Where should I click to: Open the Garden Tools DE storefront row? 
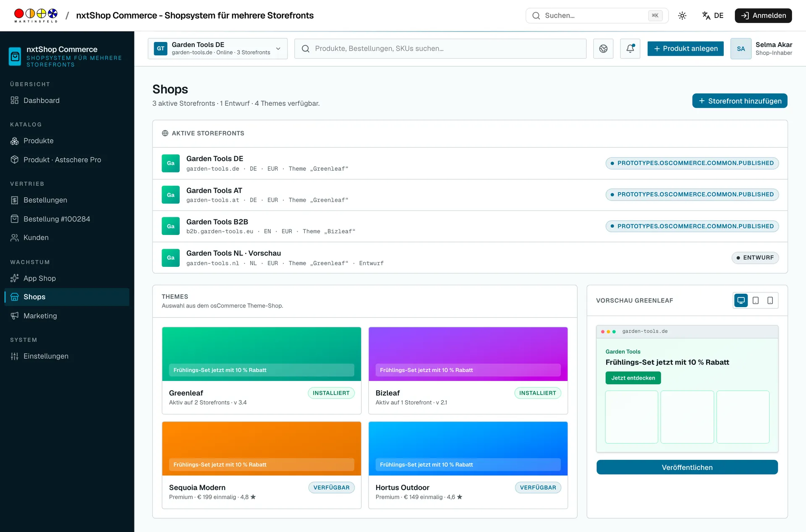click(470, 163)
